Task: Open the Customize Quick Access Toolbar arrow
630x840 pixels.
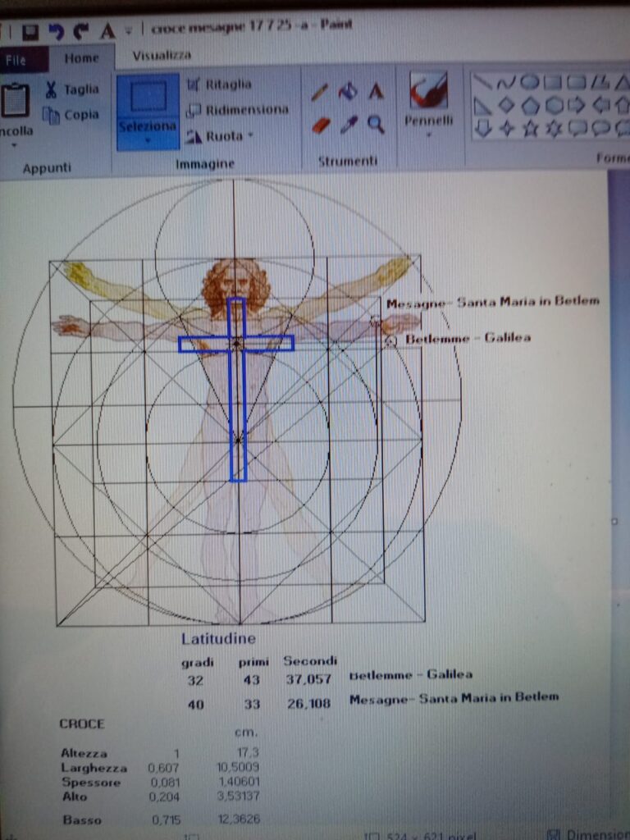Action: pyautogui.click(x=129, y=30)
